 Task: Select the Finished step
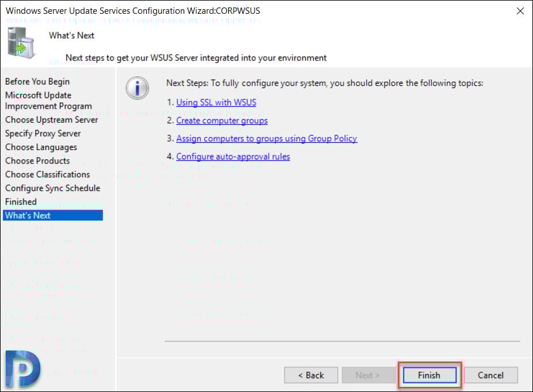pos(21,201)
